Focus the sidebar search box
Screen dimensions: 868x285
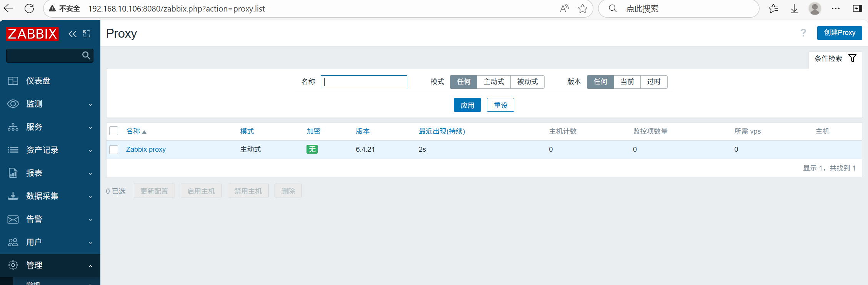50,56
